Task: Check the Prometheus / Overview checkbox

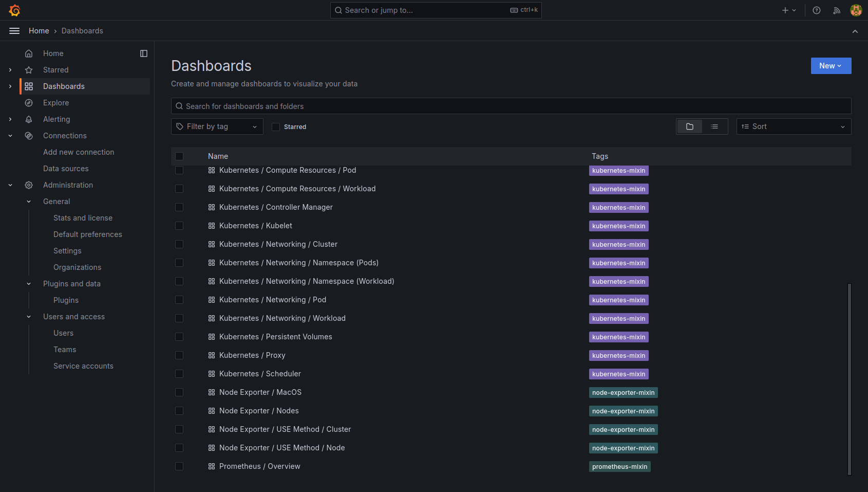Action: pos(179,466)
